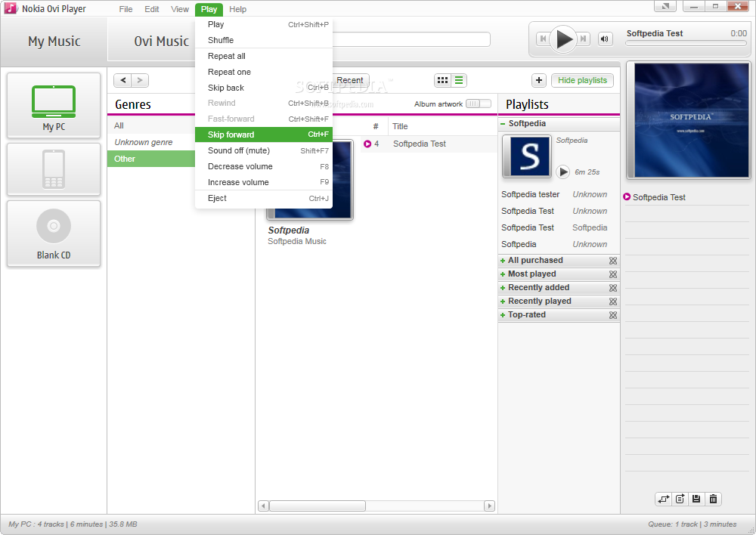
Task: Select the Other genre
Action: (151, 159)
